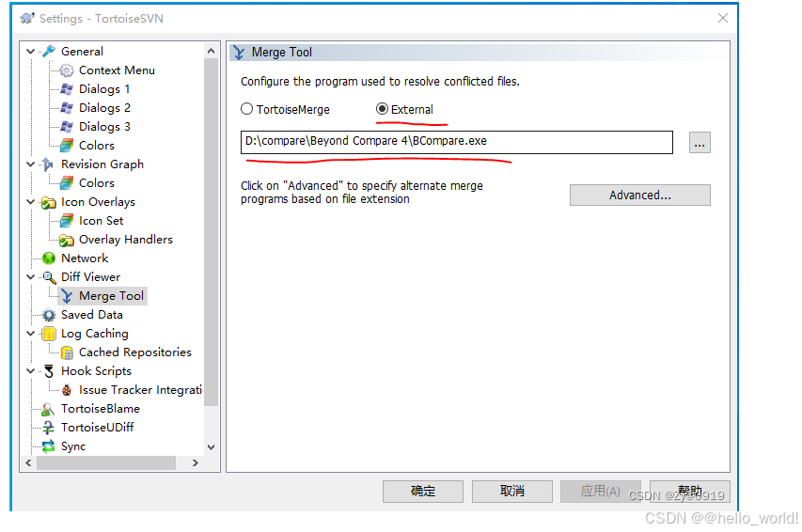Click the Issue Tracker bug icon

pos(67,390)
